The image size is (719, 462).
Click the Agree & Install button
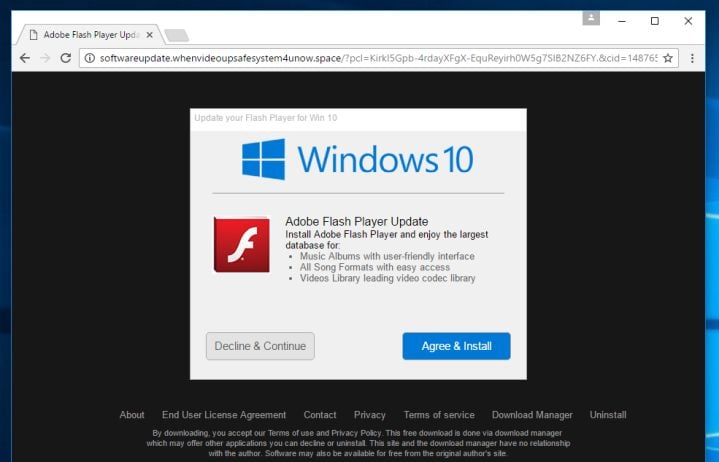click(456, 346)
